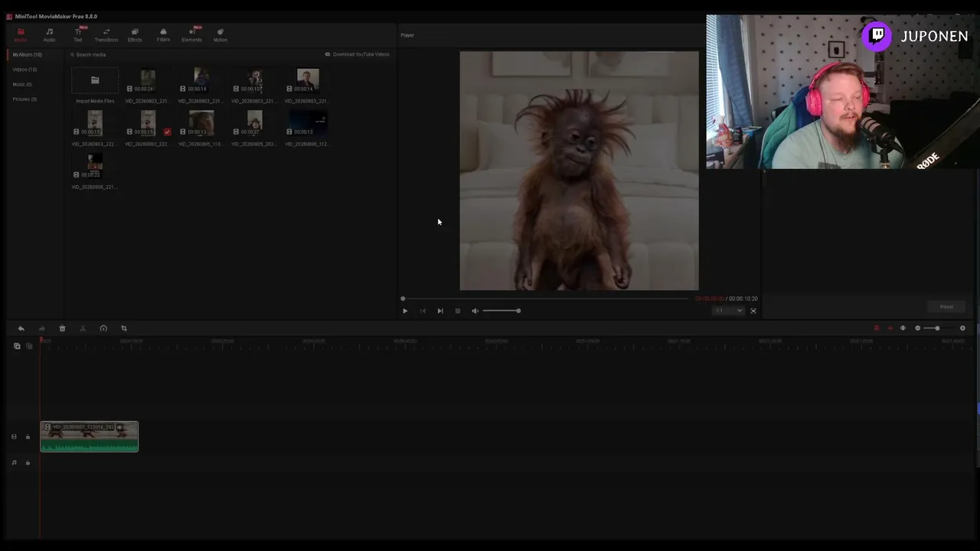Open the speed control icon
The height and width of the screenshot is (551, 980).
click(103, 328)
